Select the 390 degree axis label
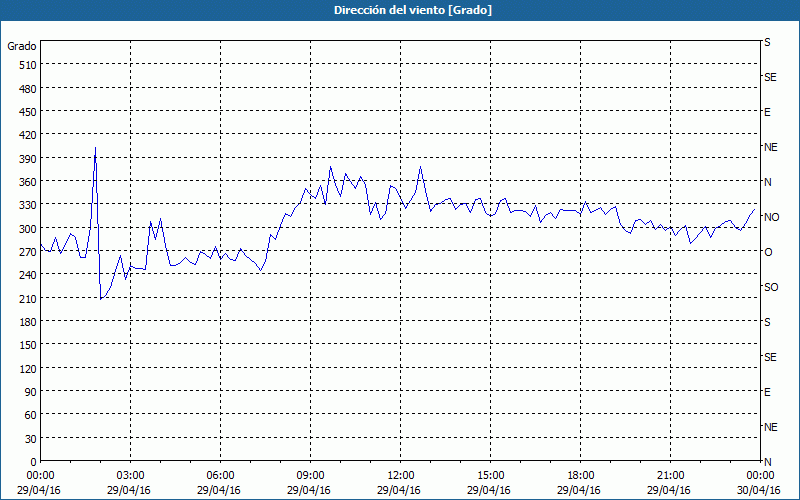 pos(29,159)
